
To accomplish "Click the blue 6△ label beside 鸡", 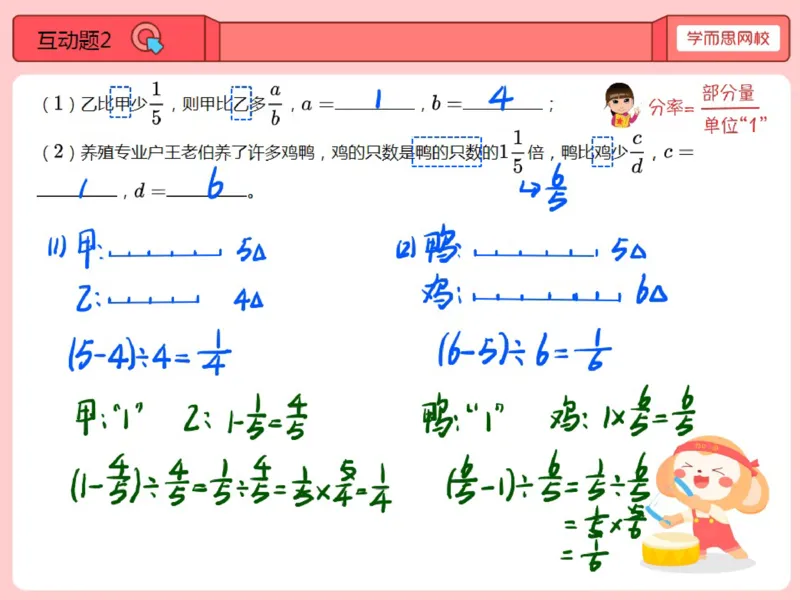I will point(651,290).
